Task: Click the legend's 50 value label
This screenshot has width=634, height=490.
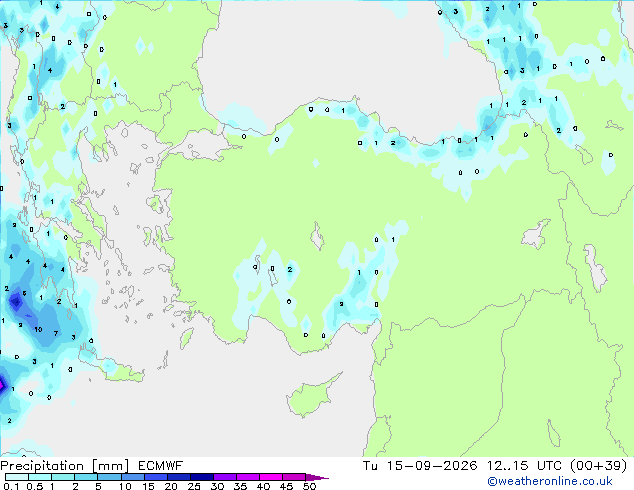Action: pyautogui.click(x=309, y=486)
